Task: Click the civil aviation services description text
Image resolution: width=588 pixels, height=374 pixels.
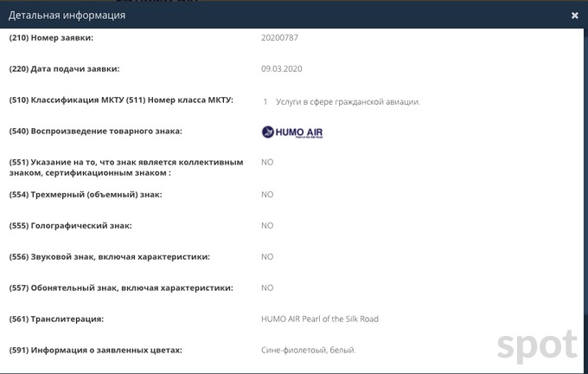Action: coord(348,101)
